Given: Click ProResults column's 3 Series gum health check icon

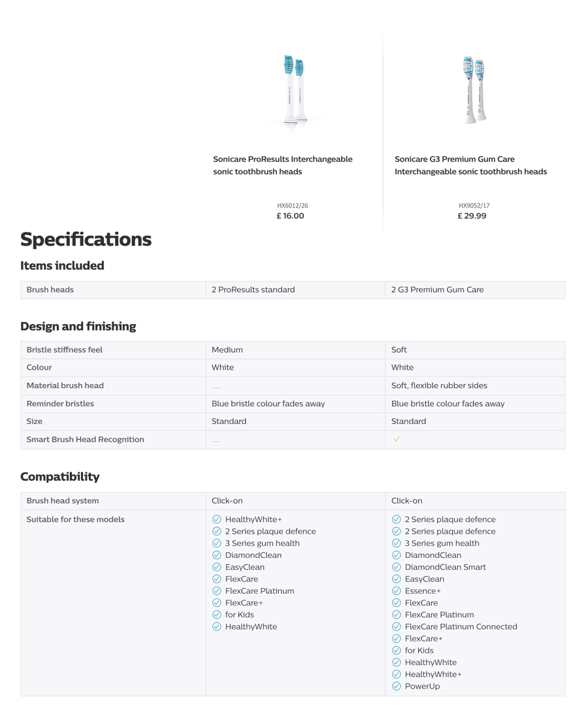Looking at the screenshot, I should coord(217,544).
